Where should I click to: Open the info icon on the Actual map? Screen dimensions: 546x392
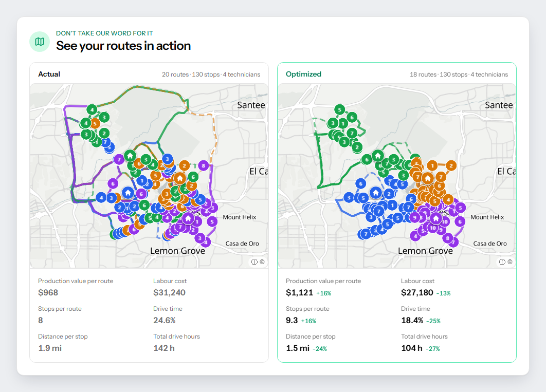click(x=254, y=262)
